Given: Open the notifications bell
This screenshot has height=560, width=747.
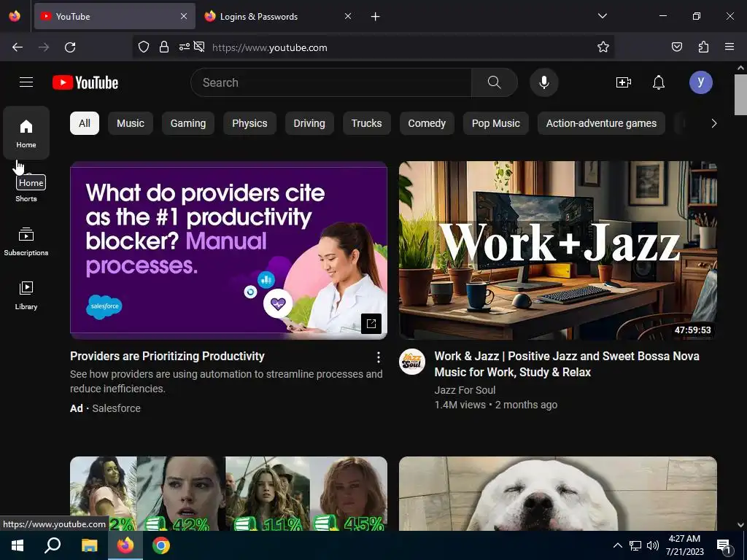Looking at the screenshot, I should pos(659,82).
